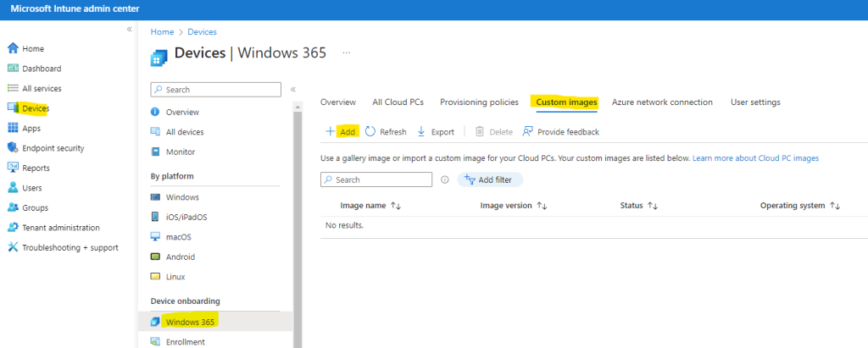This screenshot has height=348, width=868.
Task: Select the iOS/iPadOS platform entry
Action: [x=178, y=217]
